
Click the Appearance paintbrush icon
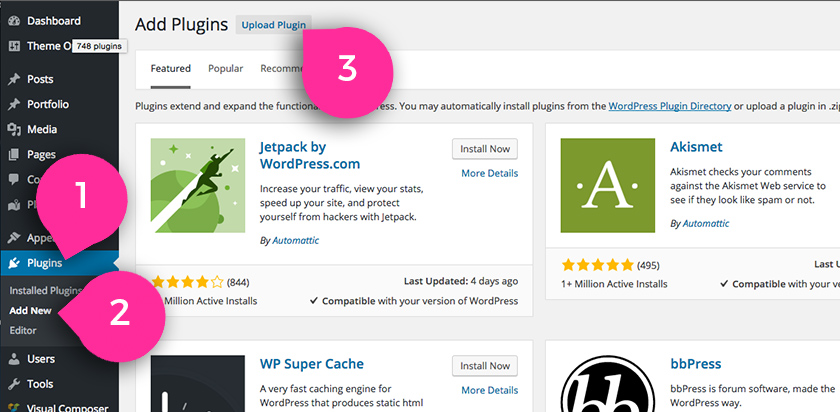point(14,238)
